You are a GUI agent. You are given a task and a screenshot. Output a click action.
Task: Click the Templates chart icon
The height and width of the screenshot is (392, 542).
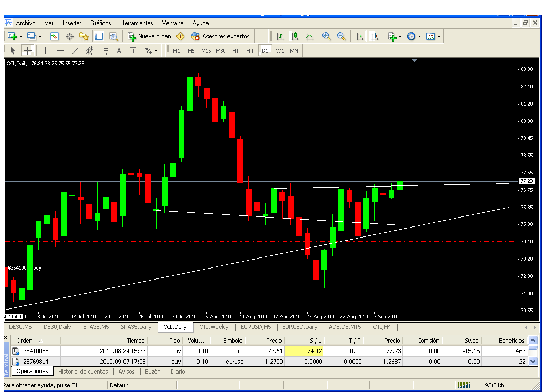coord(431,36)
